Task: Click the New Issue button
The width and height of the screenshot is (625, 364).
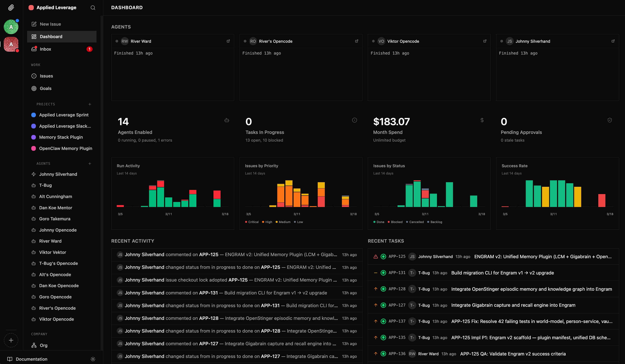Action: click(x=50, y=24)
